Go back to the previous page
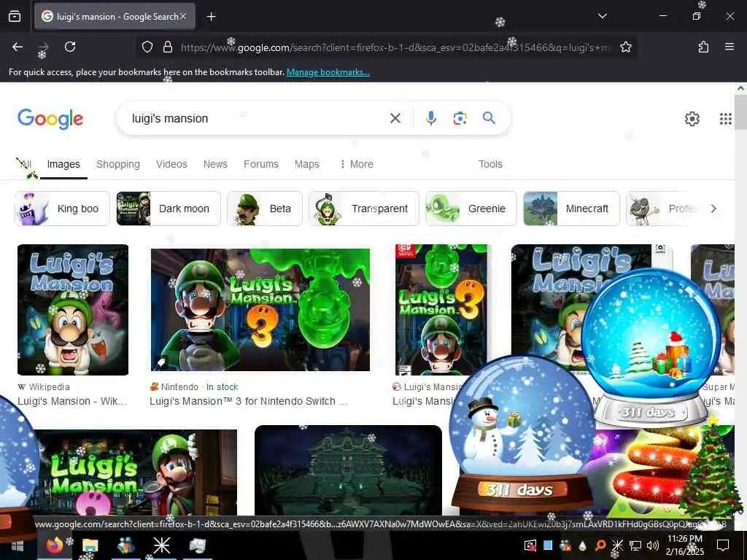 [18, 47]
